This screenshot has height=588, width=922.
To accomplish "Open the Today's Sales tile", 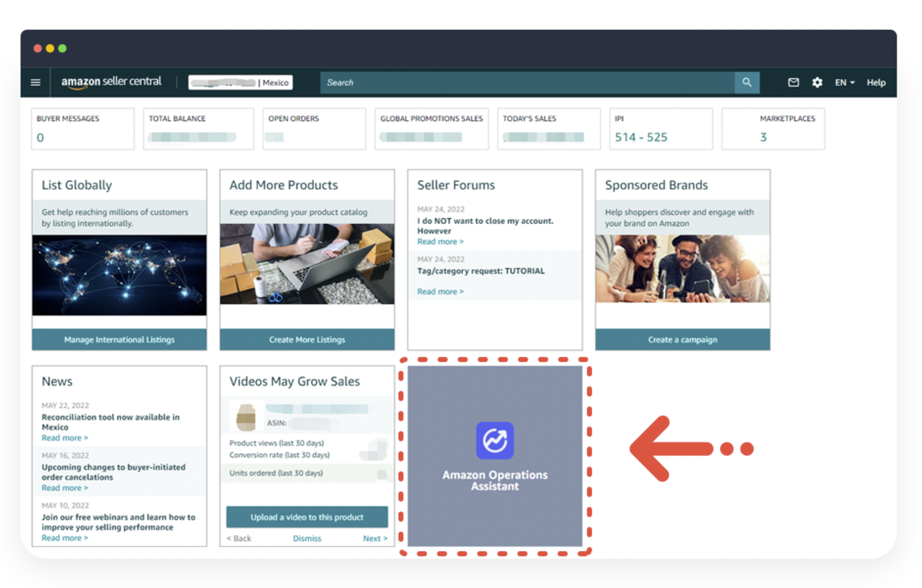I will (x=549, y=129).
